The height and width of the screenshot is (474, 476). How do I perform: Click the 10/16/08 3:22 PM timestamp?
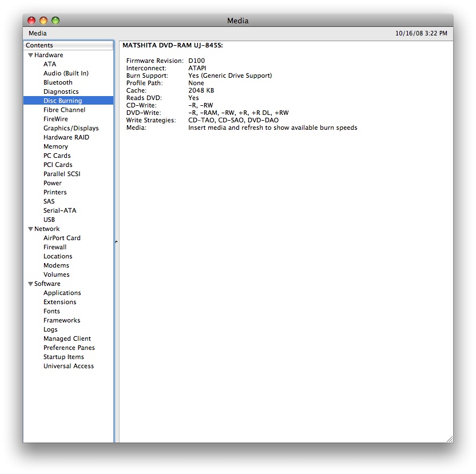tap(421, 33)
